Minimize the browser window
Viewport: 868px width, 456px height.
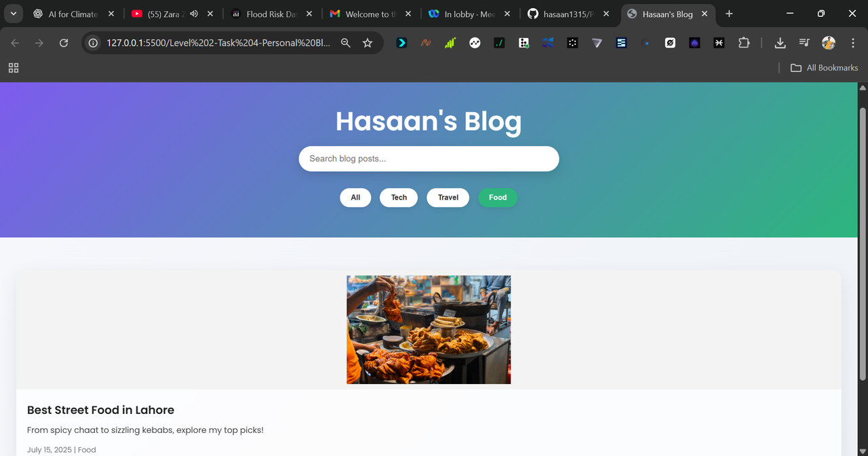[x=790, y=14]
